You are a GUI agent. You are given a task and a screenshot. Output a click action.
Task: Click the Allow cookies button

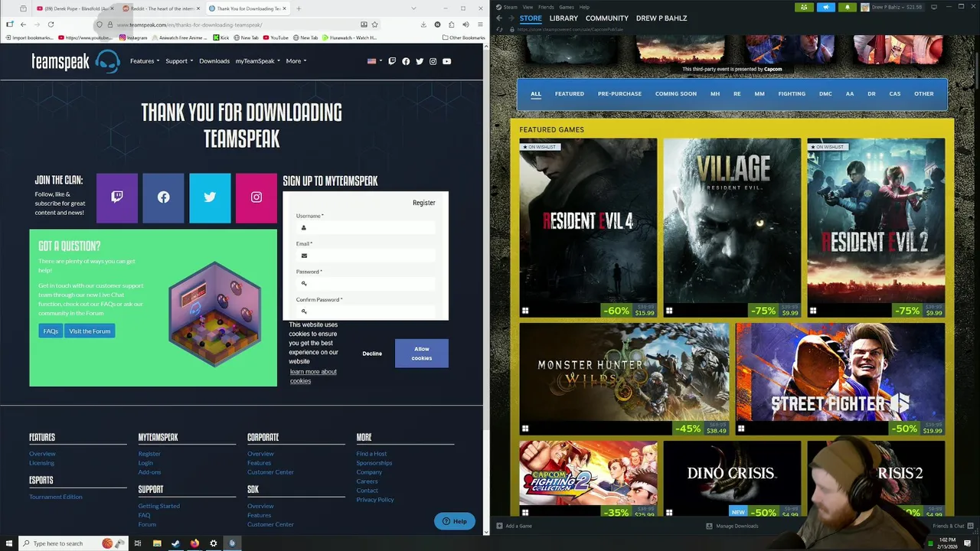422,354
